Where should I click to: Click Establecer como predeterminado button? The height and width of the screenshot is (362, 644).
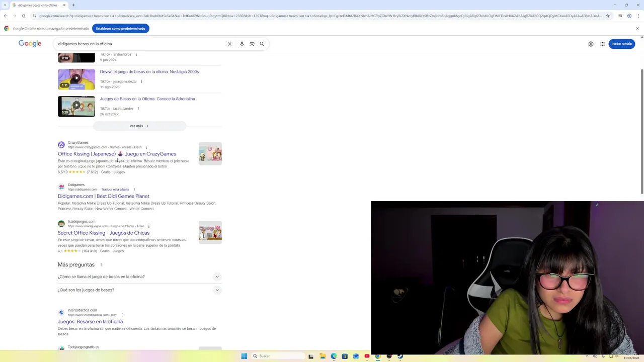click(x=121, y=29)
